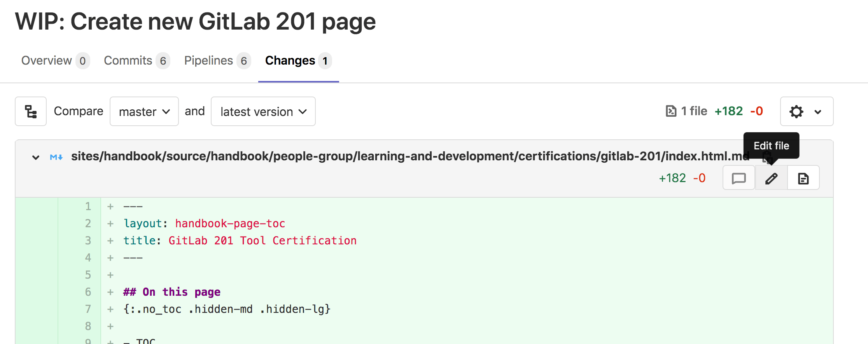Click the Edit file pencil icon

[771, 178]
